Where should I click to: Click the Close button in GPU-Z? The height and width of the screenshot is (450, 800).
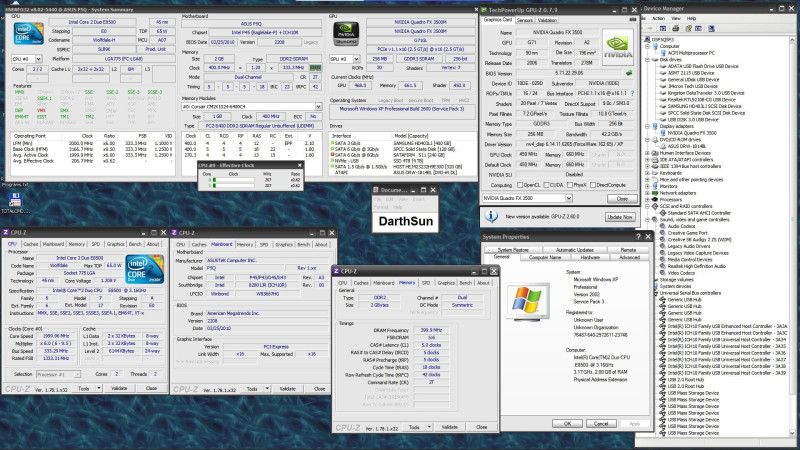pos(622,198)
